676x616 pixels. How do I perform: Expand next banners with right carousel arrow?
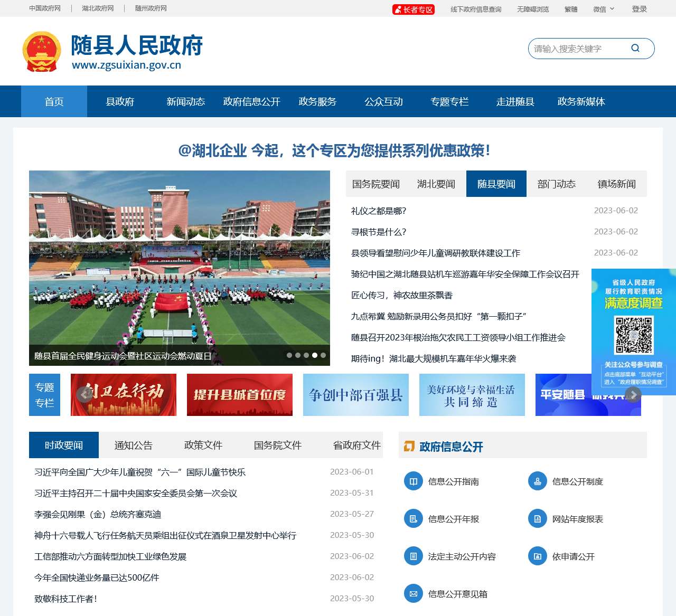point(633,394)
